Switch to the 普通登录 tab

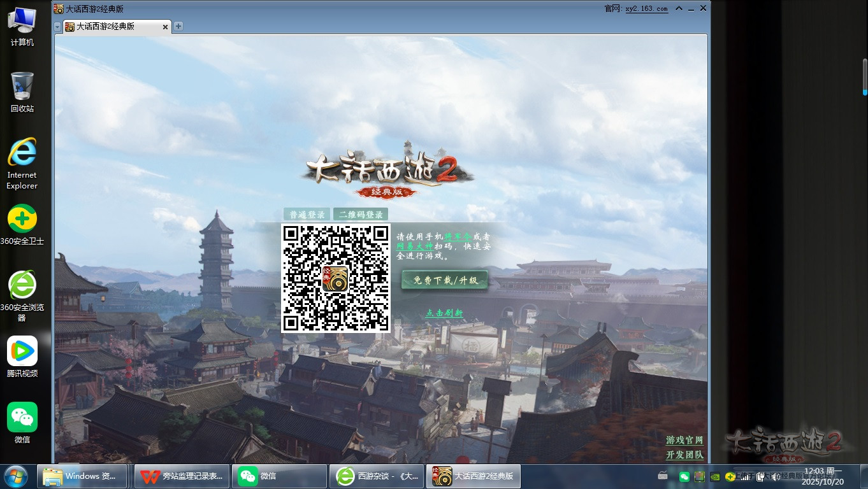[x=307, y=215]
